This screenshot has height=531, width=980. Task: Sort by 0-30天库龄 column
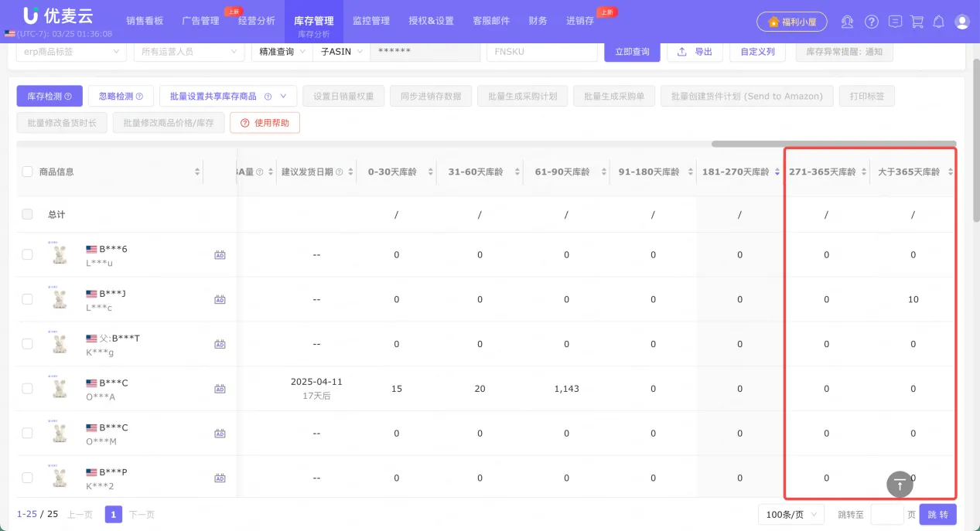(x=431, y=172)
